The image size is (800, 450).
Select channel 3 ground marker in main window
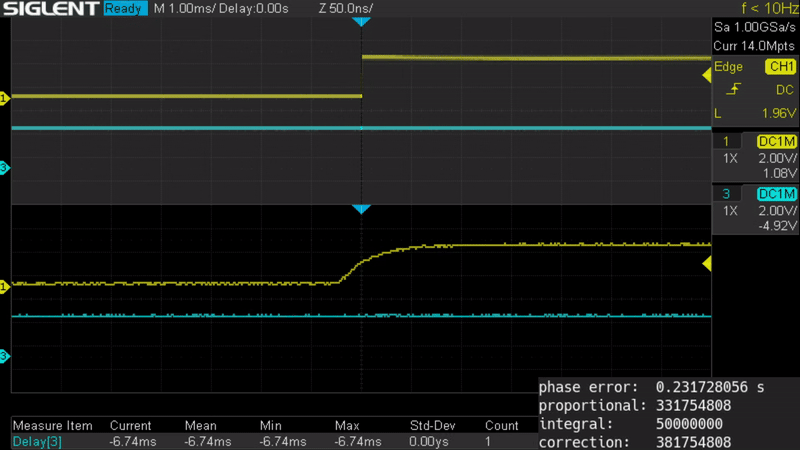[x=4, y=169]
